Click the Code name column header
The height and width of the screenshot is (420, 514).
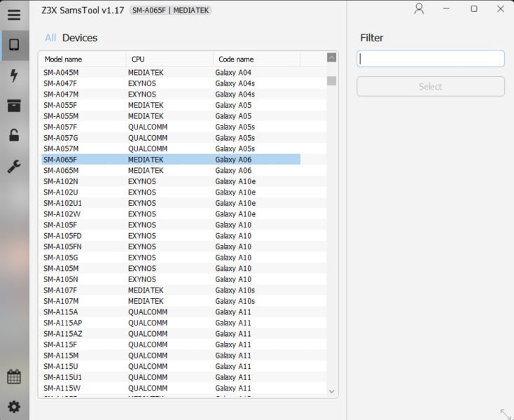coord(256,59)
